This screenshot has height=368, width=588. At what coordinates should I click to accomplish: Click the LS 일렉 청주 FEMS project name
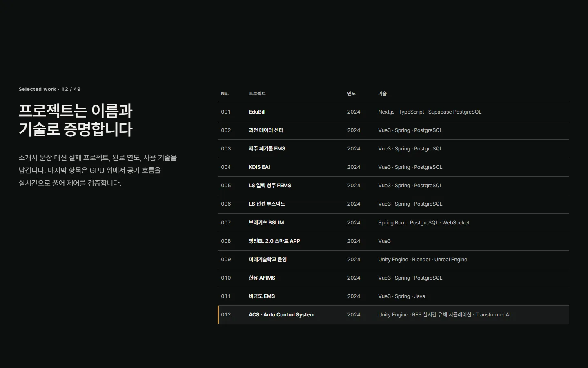tap(270, 186)
